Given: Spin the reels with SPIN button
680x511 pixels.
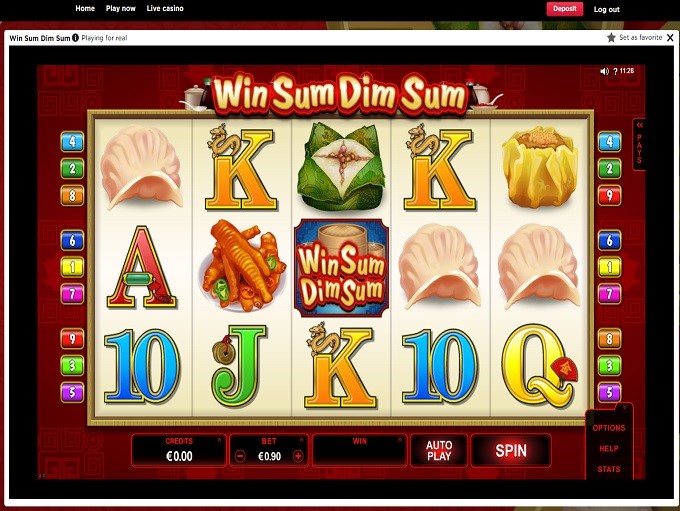Looking at the screenshot, I should 511,451.
